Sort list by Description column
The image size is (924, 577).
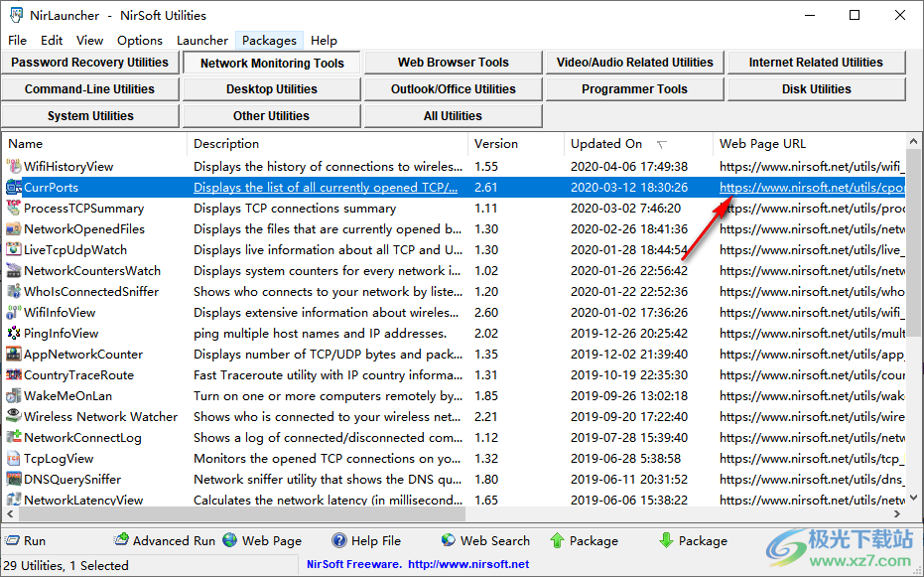click(x=328, y=144)
